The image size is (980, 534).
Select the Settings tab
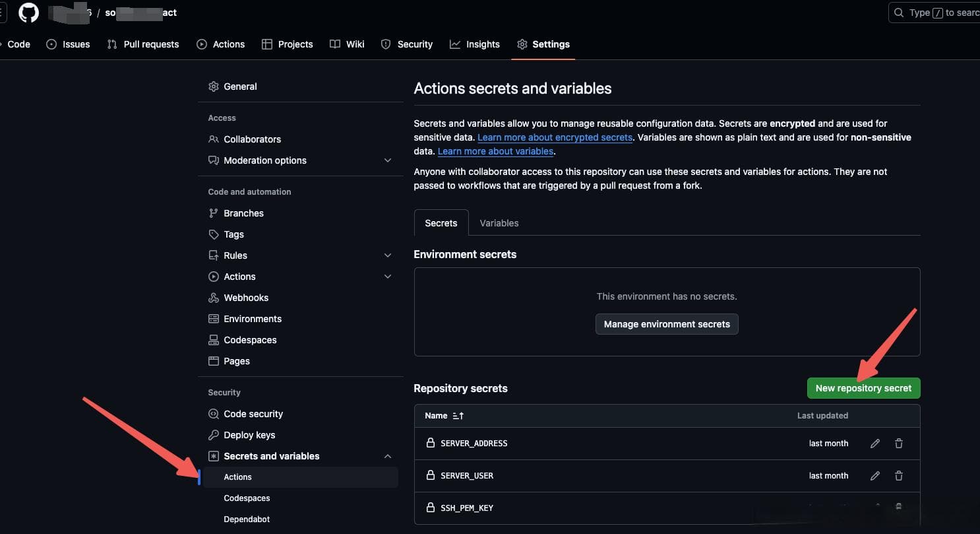tap(543, 44)
